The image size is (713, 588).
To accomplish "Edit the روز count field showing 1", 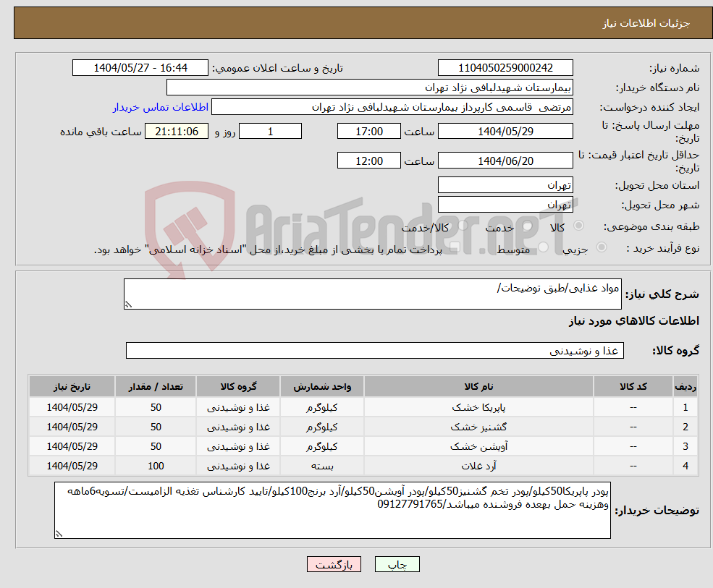I will pos(270,131).
